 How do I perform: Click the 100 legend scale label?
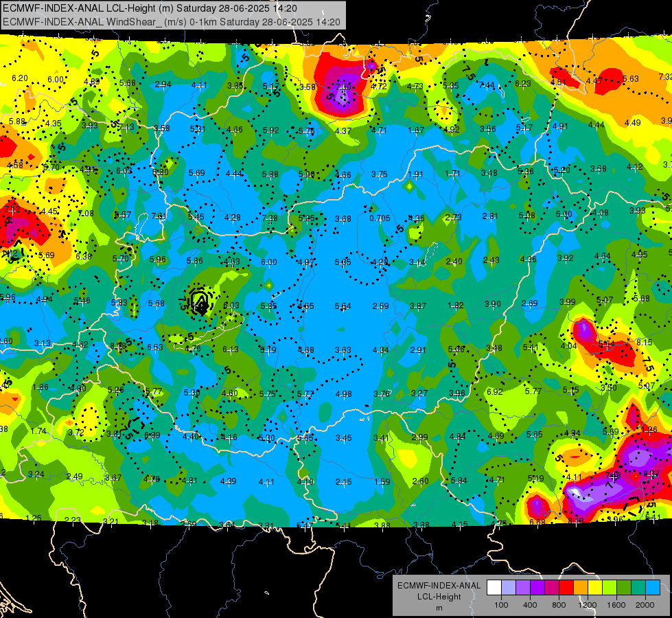pos(501,605)
